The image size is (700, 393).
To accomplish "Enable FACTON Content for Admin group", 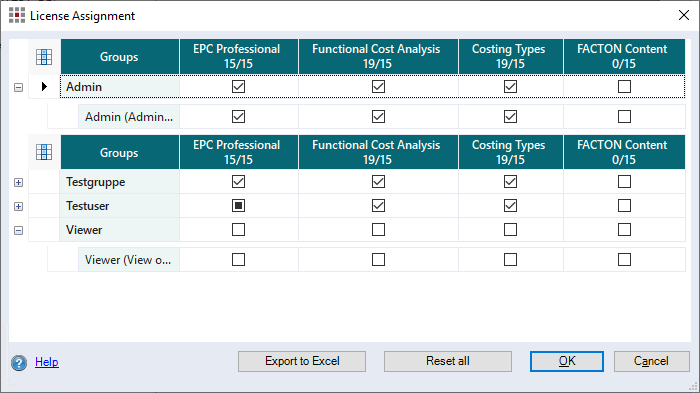I will coord(624,86).
